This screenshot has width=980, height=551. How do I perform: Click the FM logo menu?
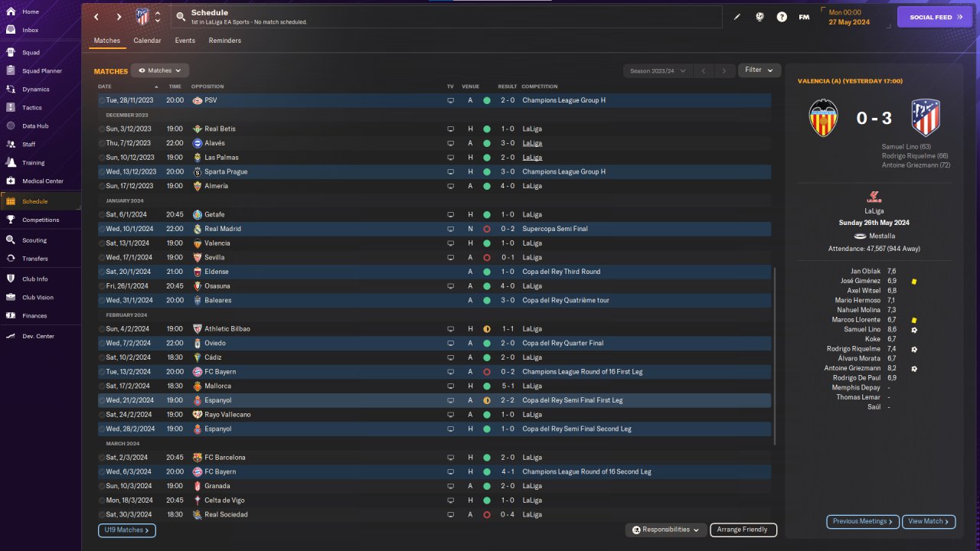[x=804, y=17]
